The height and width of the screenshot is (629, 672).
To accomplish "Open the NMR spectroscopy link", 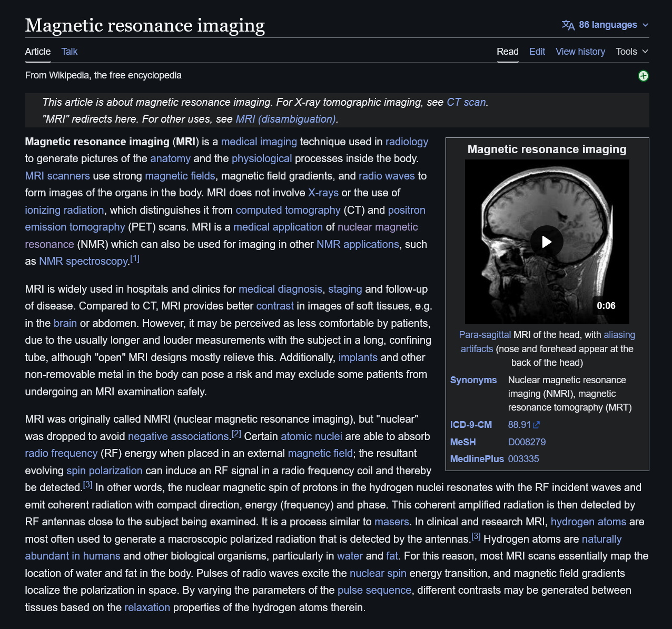I will 84,261.
